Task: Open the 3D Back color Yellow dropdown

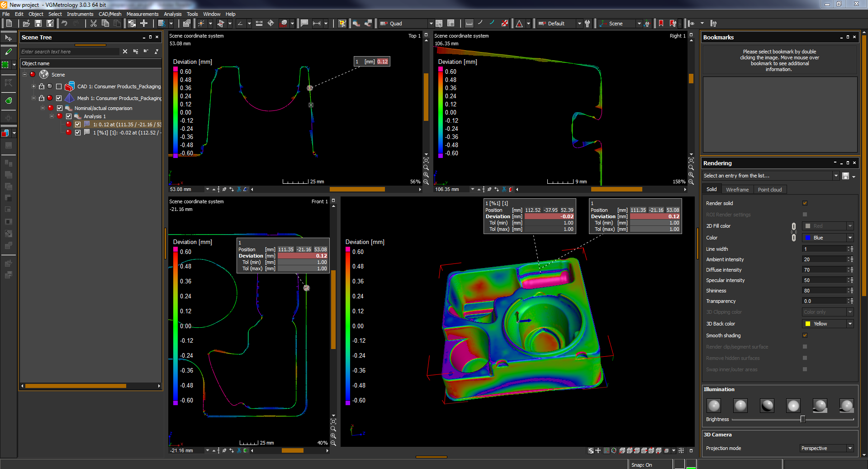Action: click(x=828, y=324)
